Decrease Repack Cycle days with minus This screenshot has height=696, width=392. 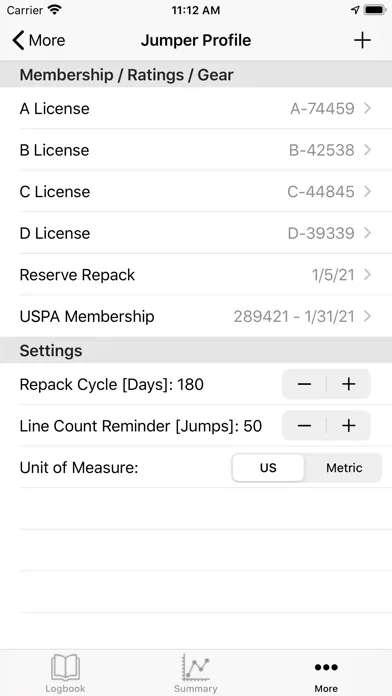(304, 384)
